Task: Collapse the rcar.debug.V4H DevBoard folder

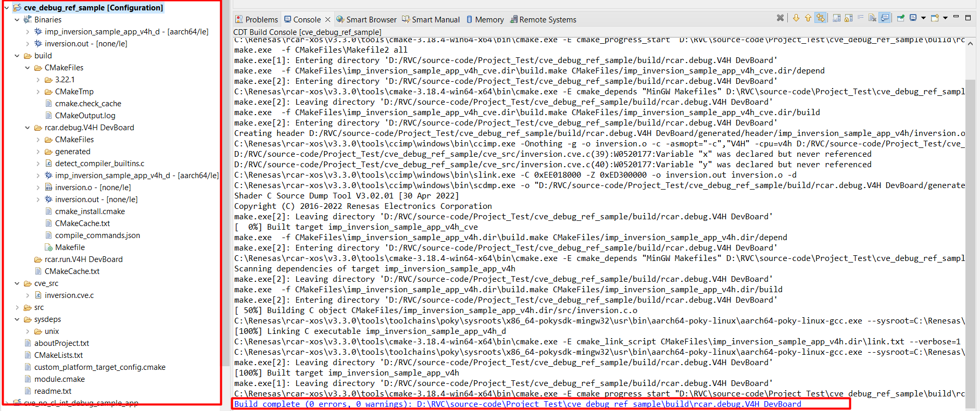Action: pyautogui.click(x=27, y=128)
